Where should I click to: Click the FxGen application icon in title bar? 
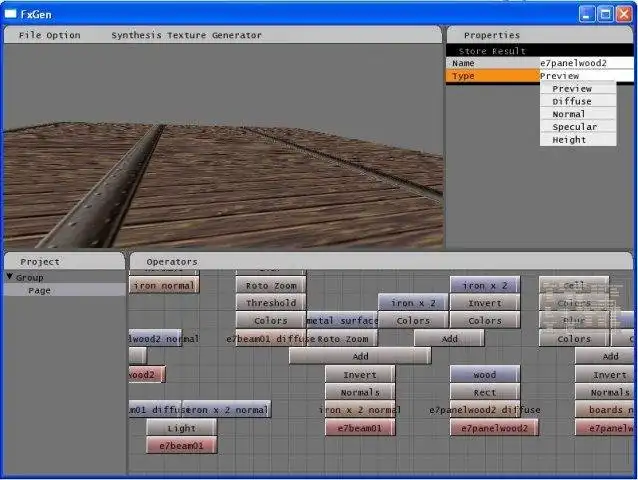click(11, 14)
